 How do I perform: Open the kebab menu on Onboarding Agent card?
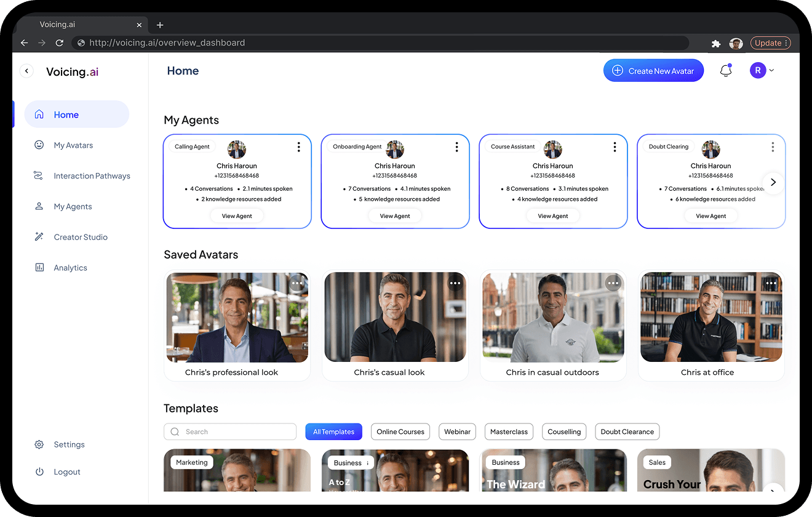coord(456,146)
